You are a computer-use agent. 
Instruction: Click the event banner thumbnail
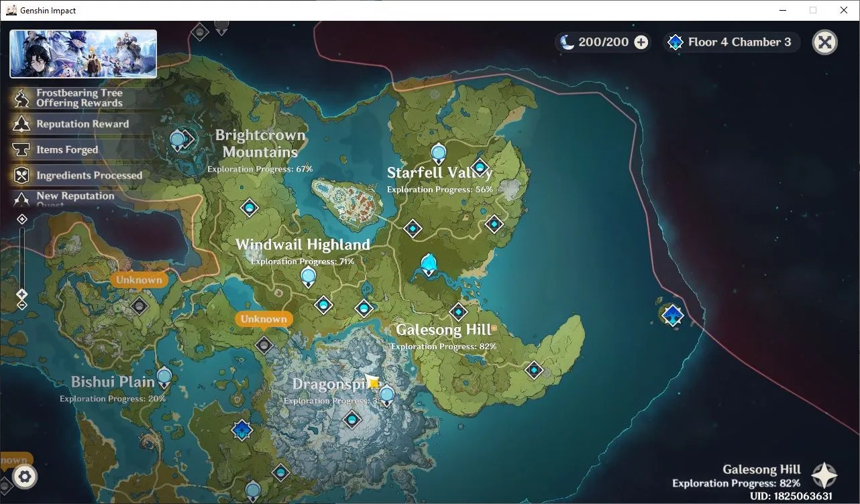pos(83,54)
